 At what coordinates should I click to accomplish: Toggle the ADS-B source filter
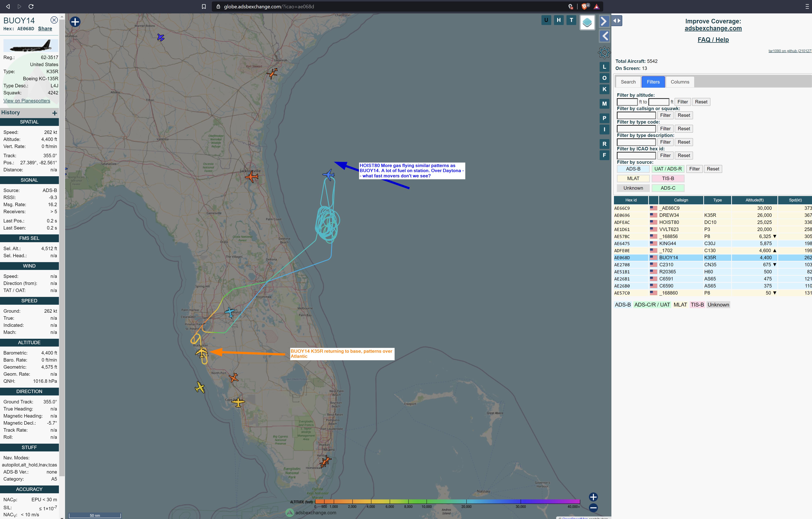633,169
